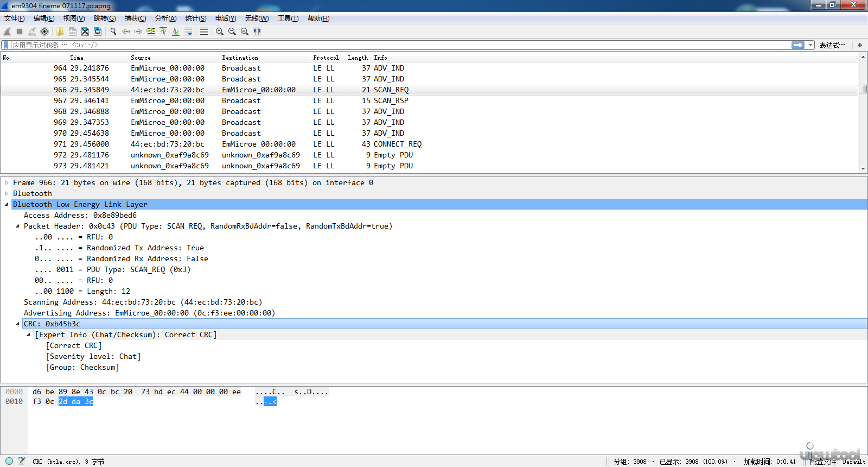
Task: Toggle packet list colorize icon
Action: [x=204, y=31]
